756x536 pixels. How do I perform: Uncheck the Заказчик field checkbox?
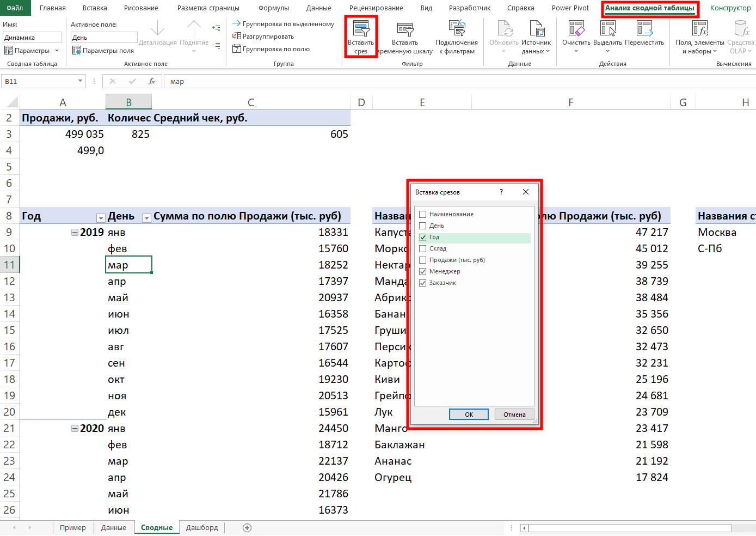click(x=423, y=283)
